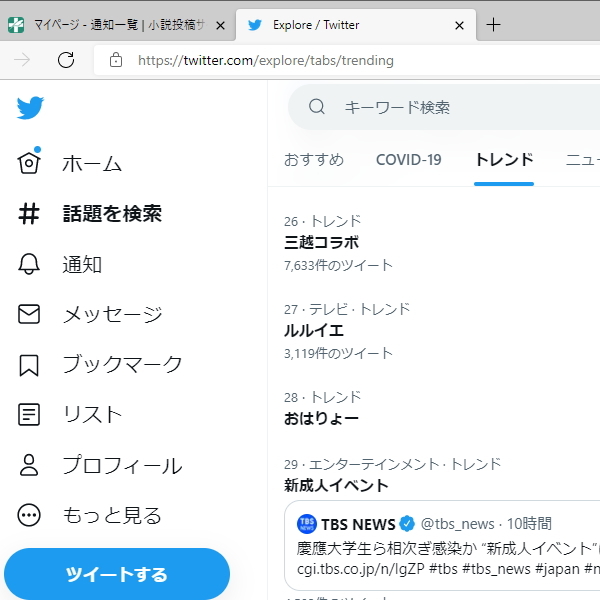
Task: Open the メッセージ link text
Action: point(113,315)
